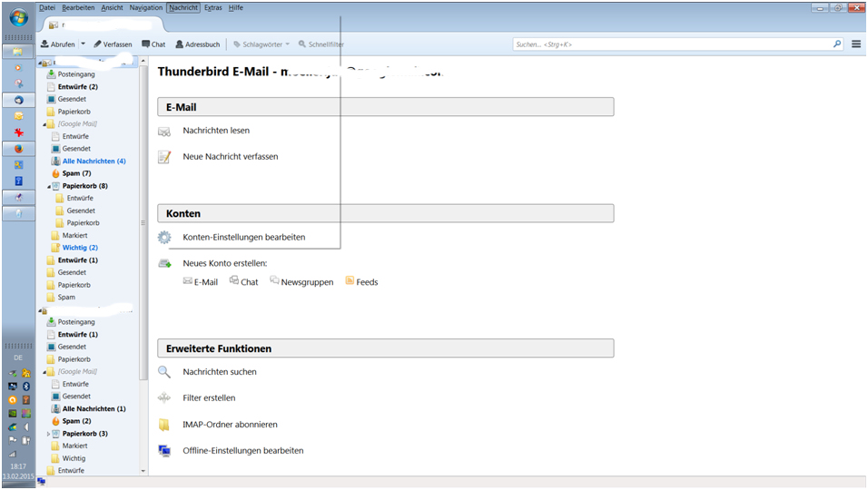Click the gear icon for Konten-Einstellungen bearbeiten

pyautogui.click(x=164, y=237)
